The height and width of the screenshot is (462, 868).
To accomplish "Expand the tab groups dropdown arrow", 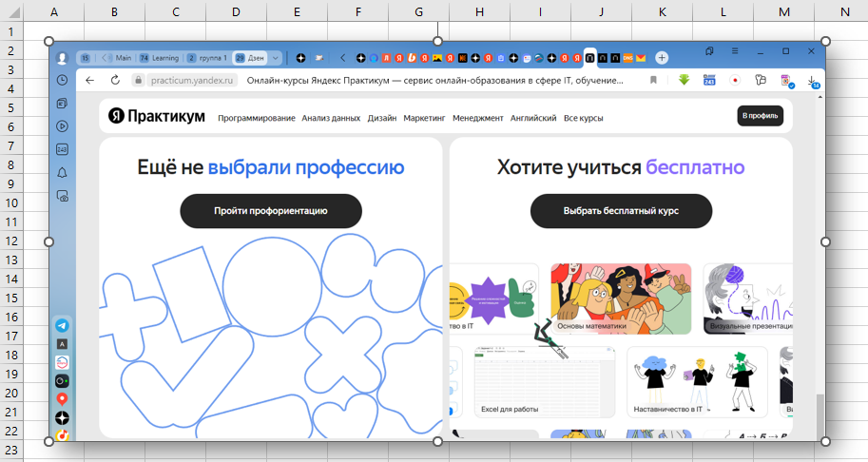I will 275,58.
